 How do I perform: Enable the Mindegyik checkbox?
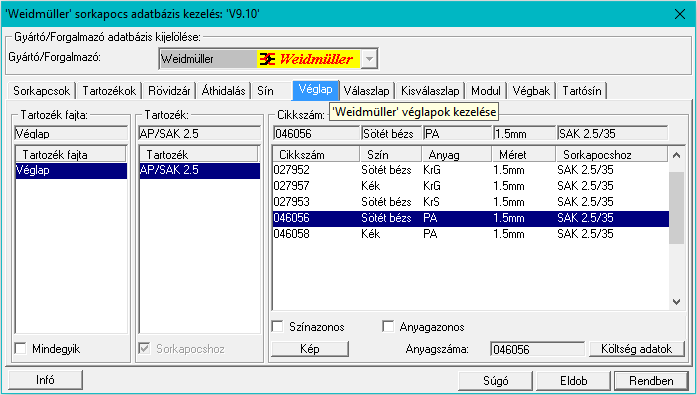point(20,348)
